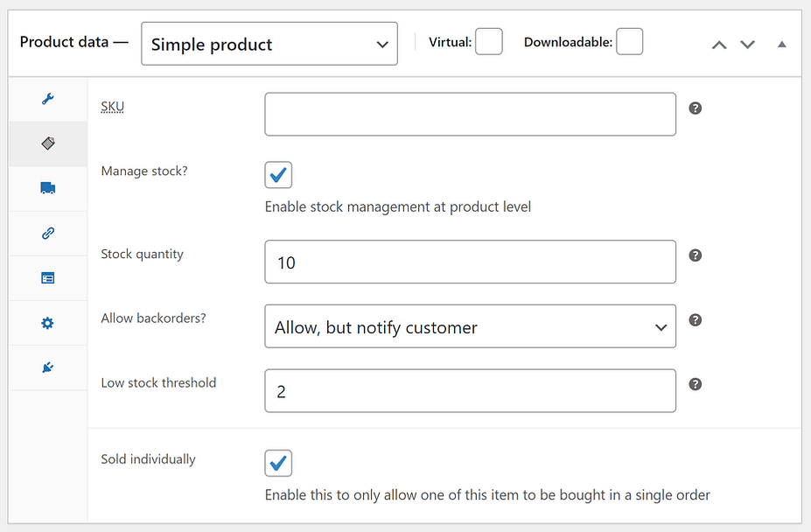Click the SKU label text
811x532 pixels.
point(112,107)
